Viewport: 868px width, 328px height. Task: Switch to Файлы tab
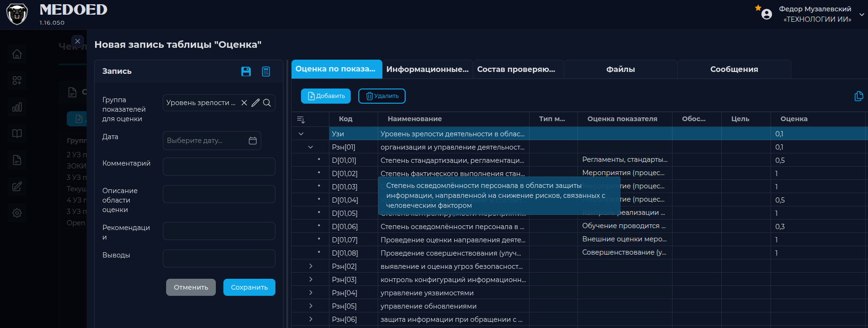click(x=620, y=69)
